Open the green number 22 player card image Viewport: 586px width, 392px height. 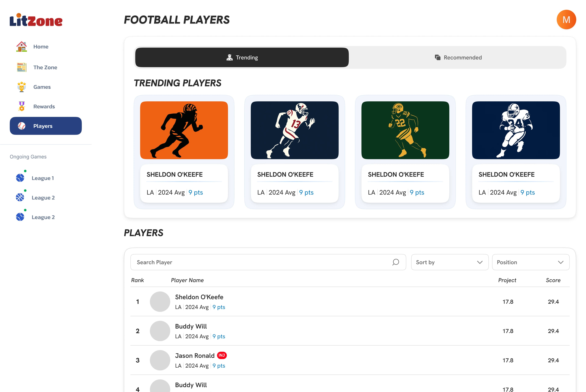(x=405, y=130)
